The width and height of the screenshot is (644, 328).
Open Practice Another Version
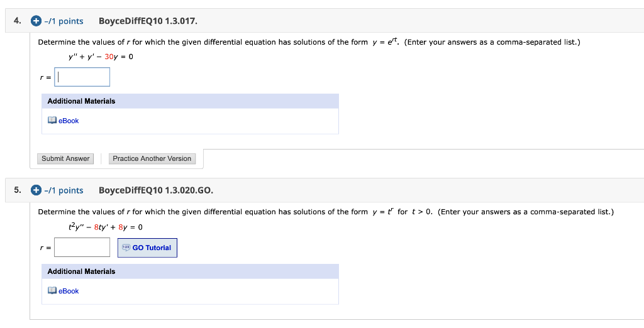(152, 158)
